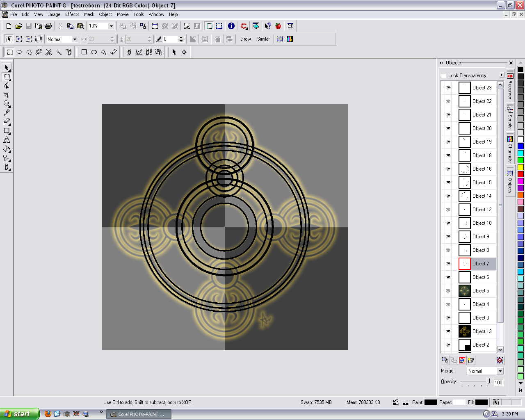Click the Opacity value field showing 100
The image size is (525, 420).
coord(498,382)
